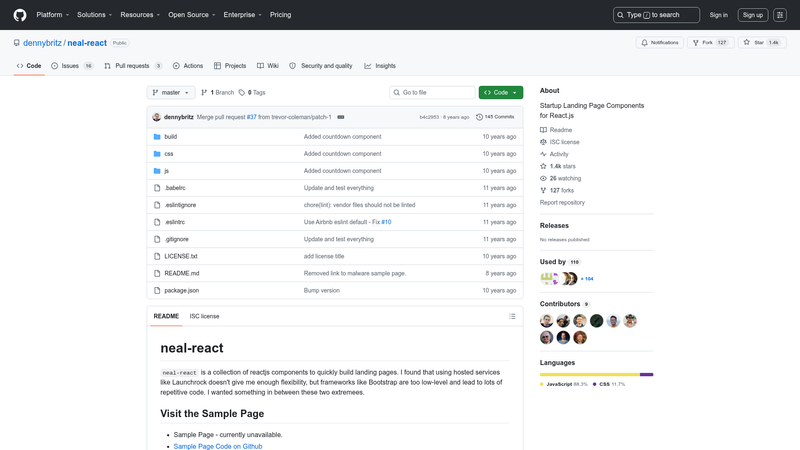Image resolution: width=800 pixels, height=450 pixels.
Task: Open the .gitignore file
Action: pos(177,239)
